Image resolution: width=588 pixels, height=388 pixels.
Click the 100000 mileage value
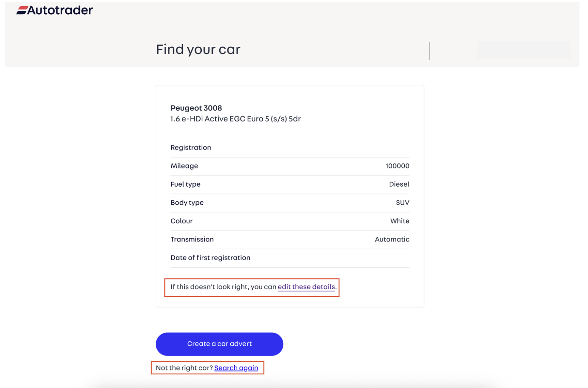(x=397, y=166)
